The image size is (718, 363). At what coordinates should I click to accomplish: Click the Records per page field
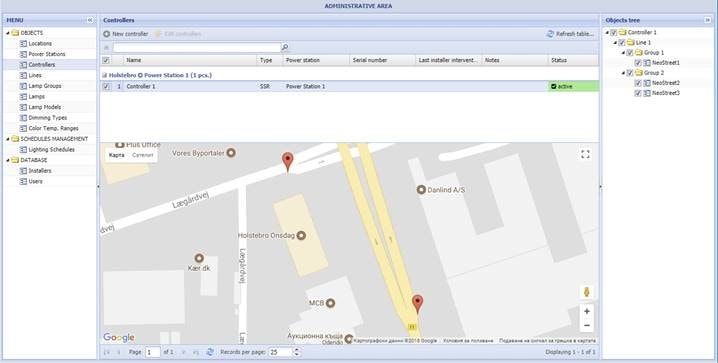coord(280,352)
